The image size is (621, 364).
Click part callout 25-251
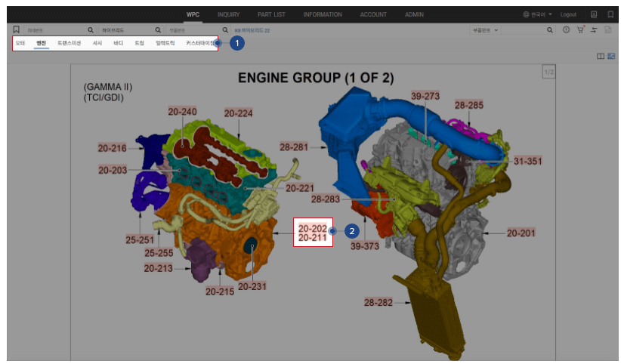140,240
